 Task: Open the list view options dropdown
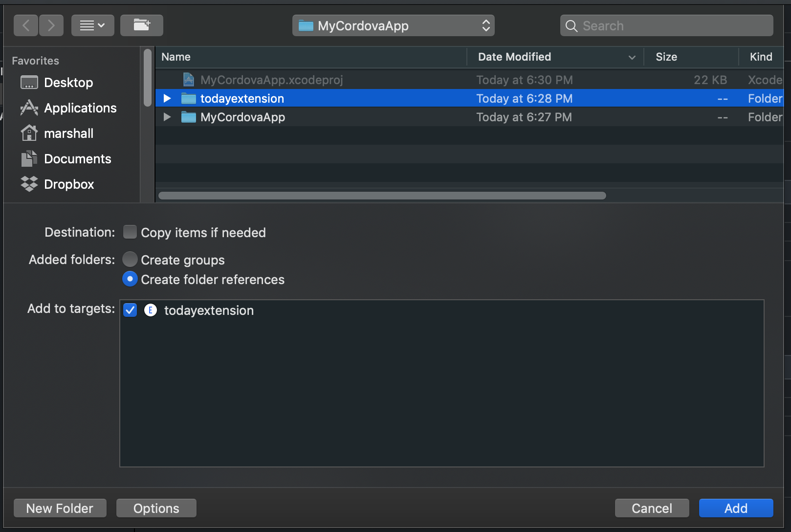(92, 25)
